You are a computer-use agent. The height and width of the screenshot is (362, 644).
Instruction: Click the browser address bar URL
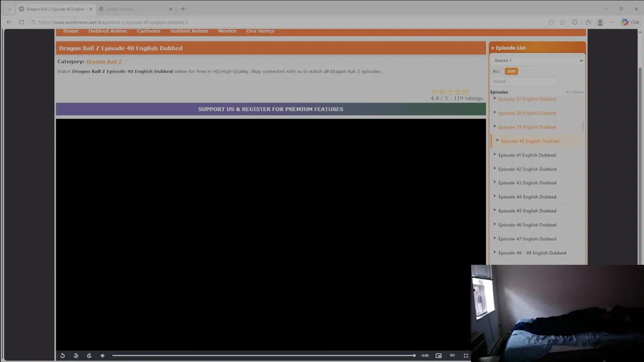(113, 22)
